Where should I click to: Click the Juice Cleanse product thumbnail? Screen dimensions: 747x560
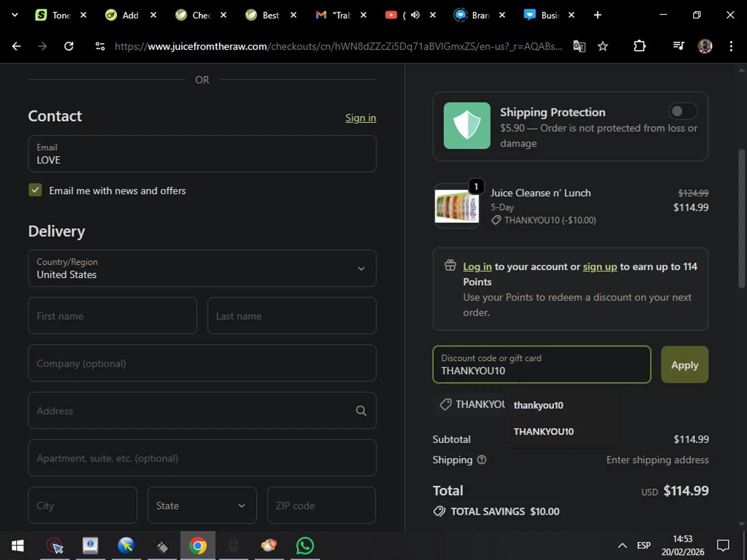click(457, 206)
